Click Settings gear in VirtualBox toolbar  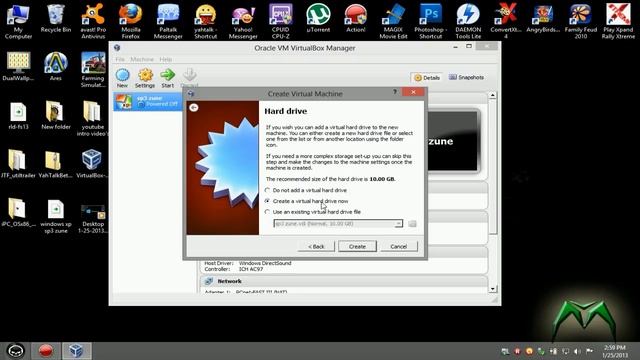coord(145,78)
